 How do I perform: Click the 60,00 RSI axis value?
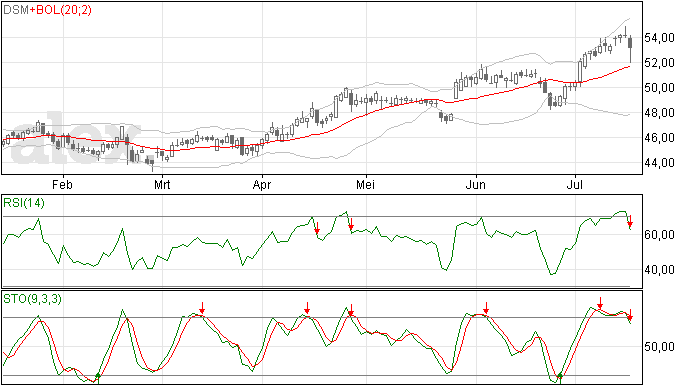pyautogui.click(x=659, y=235)
